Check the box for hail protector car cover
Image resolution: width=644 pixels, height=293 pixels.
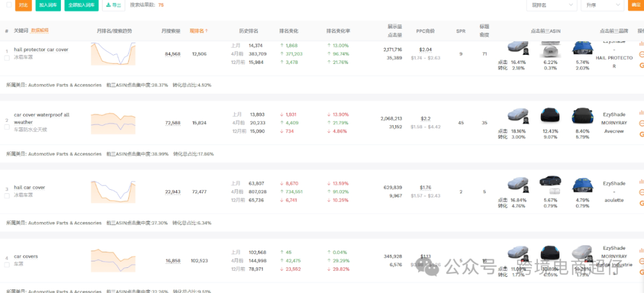coord(7,58)
